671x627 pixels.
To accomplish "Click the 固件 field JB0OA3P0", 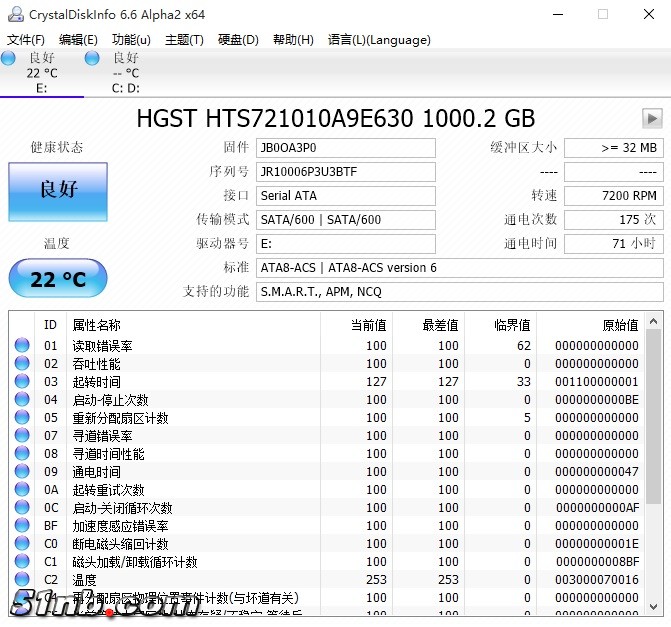I will tap(346, 148).
